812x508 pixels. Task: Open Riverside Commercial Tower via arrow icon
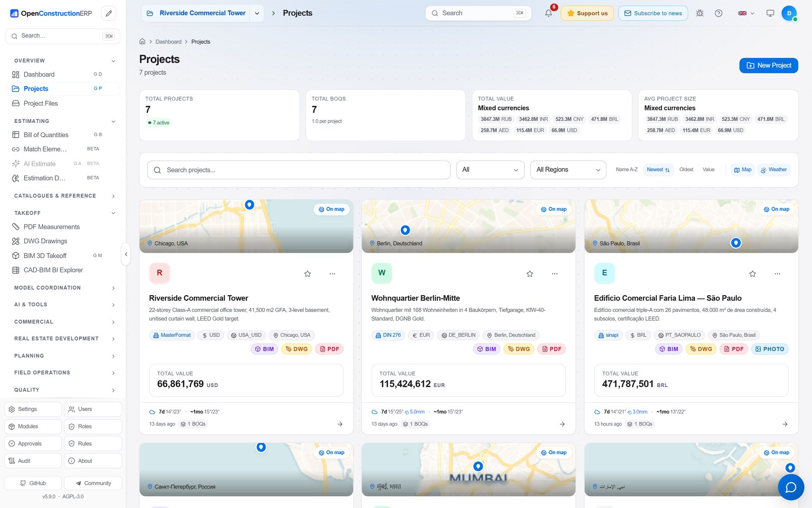(340, 424)
